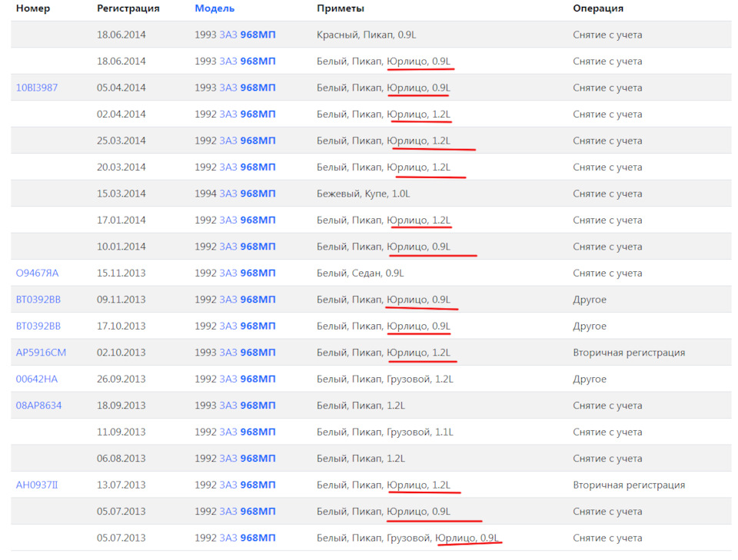Click 968МП model link in 11.09.2013 row
Viewport: 738px width, 560px height.
[258, 432]
